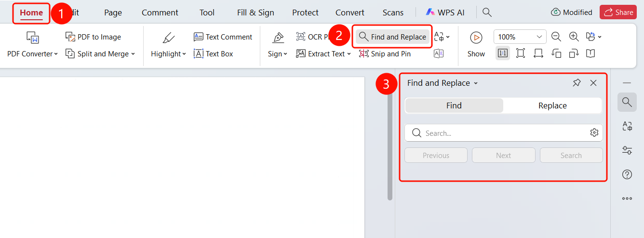Screen dimensions: 644x238
Task: Click the Find and Replace ribbon button
Action: point(393,37)
